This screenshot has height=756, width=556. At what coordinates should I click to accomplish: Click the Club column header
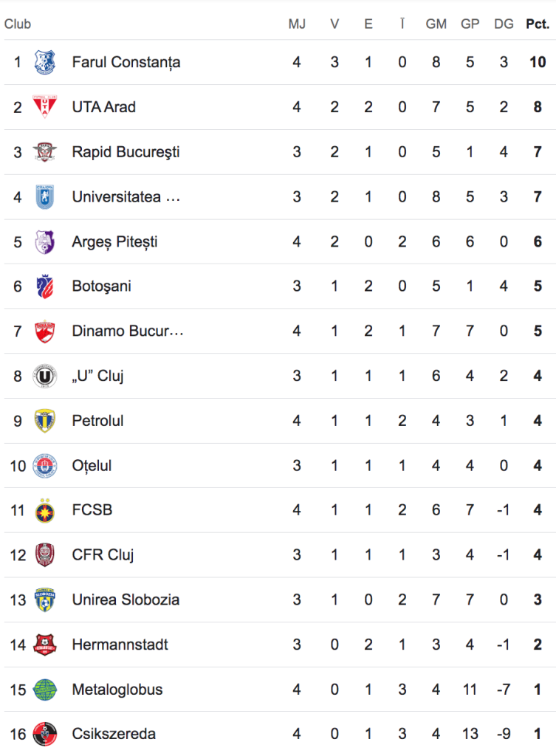click(18, 24)
